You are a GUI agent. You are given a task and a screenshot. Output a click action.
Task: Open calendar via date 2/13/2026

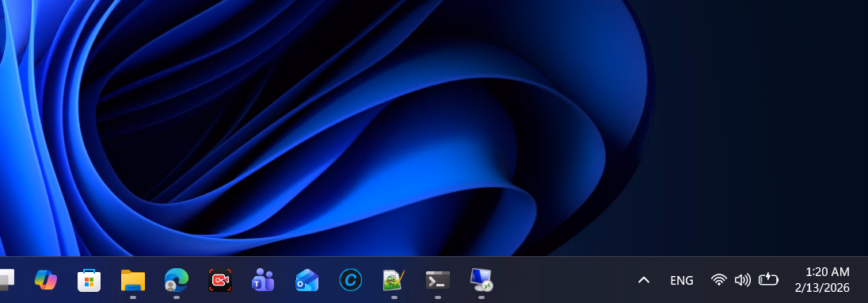(x=822, y=288)
